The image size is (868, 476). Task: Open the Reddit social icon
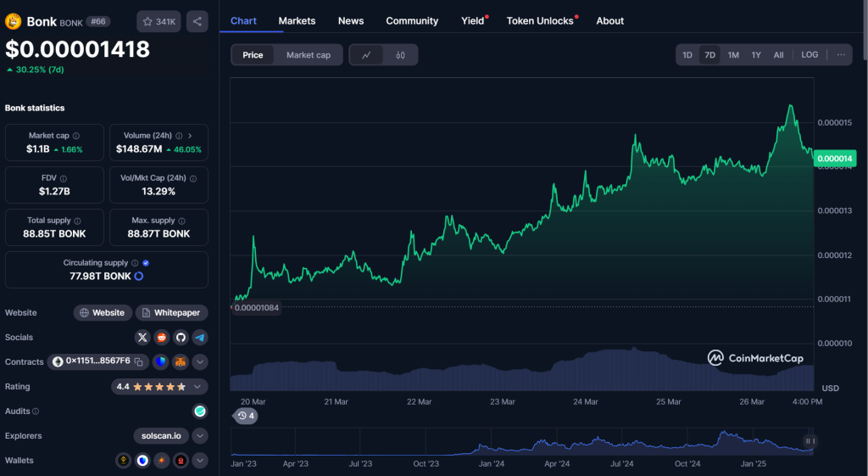pos(162,338)
